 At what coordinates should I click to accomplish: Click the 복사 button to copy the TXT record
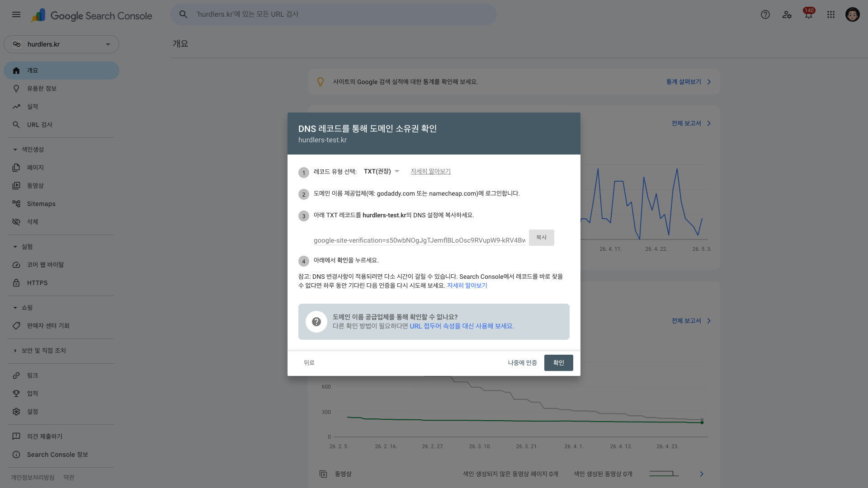[542, 238]
